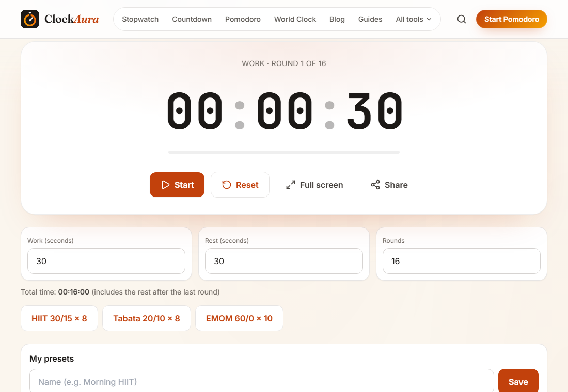Image resolution: width=568 pixels, height=392 pixels.
Task: Go to the ClockAura home wordmark
Action: coord(72,19)
